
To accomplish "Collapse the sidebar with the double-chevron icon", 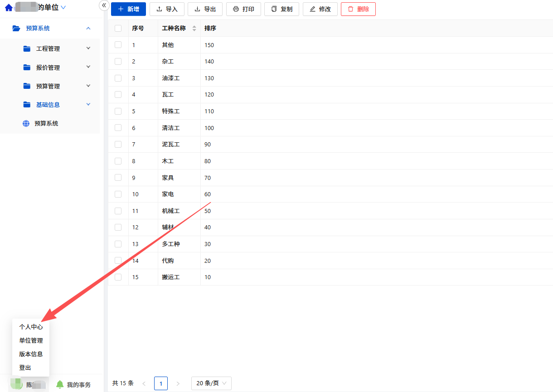I will (x=104, y=5).
